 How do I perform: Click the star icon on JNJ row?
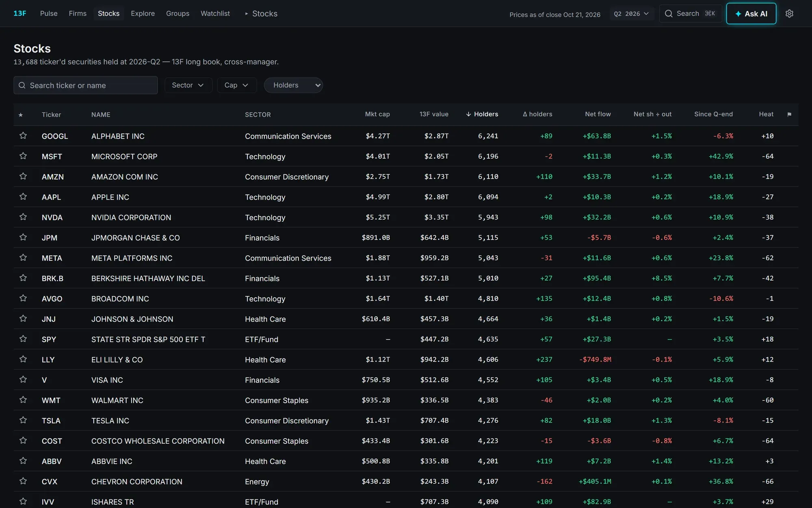(23, 319)
